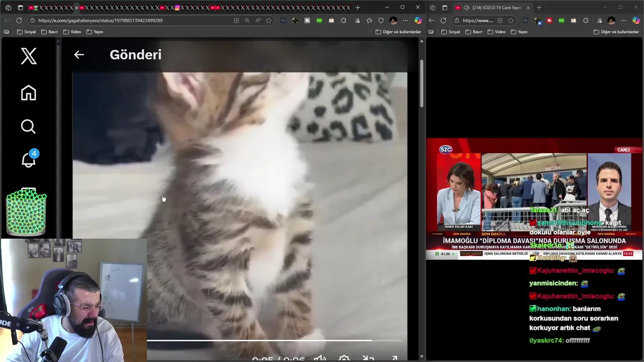Click the x.com address bar URL
The height and width of the screenshot is (362, 644).
point(100,21)
